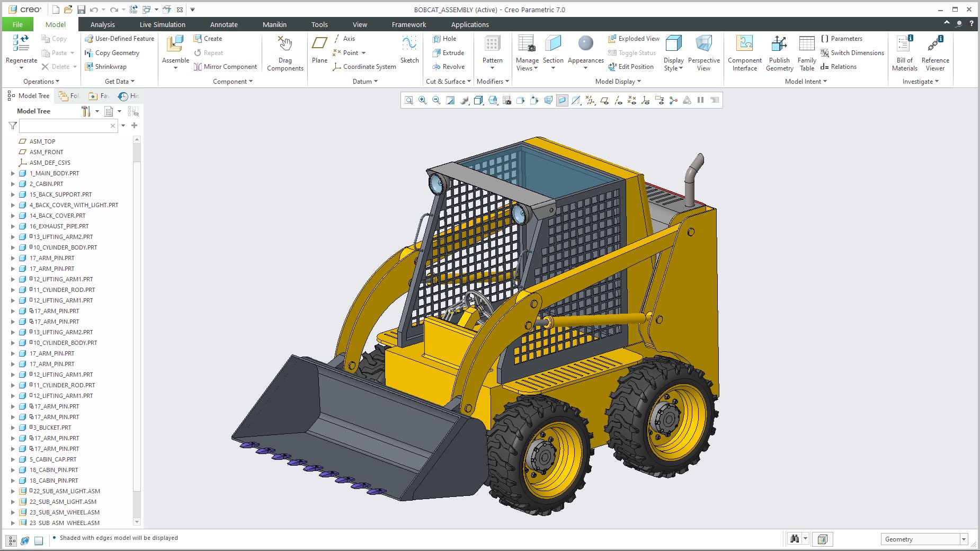Screen dimensions: 980x551
Task: Switch to the Annotate tab
Action: pos(224,24)
